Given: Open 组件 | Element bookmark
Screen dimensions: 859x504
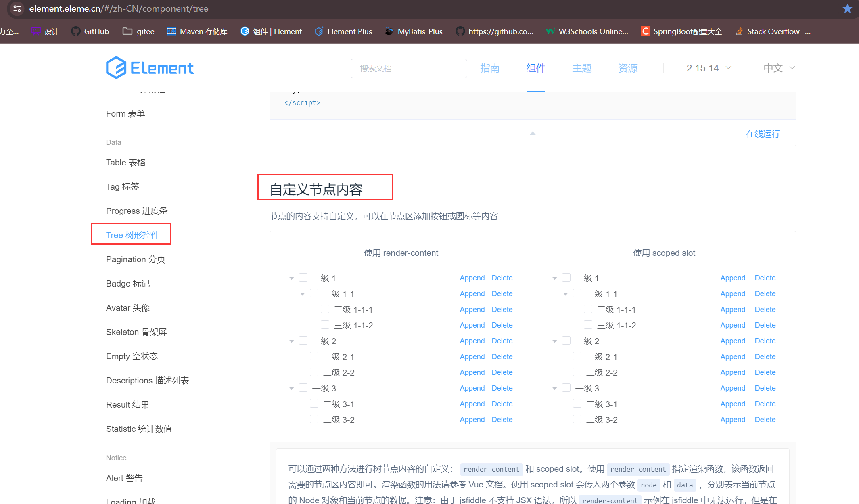Looking at the screenshot, I should coord(271,31).
